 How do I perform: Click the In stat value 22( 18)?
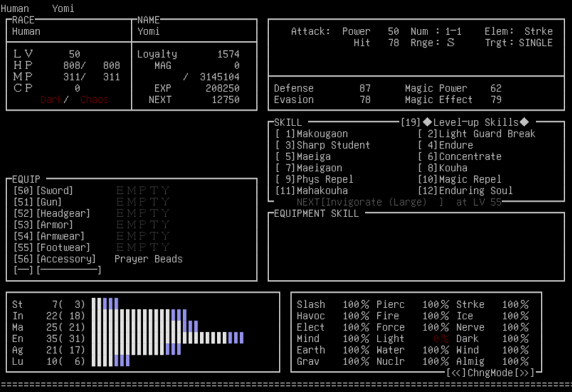tap(66, 315)
